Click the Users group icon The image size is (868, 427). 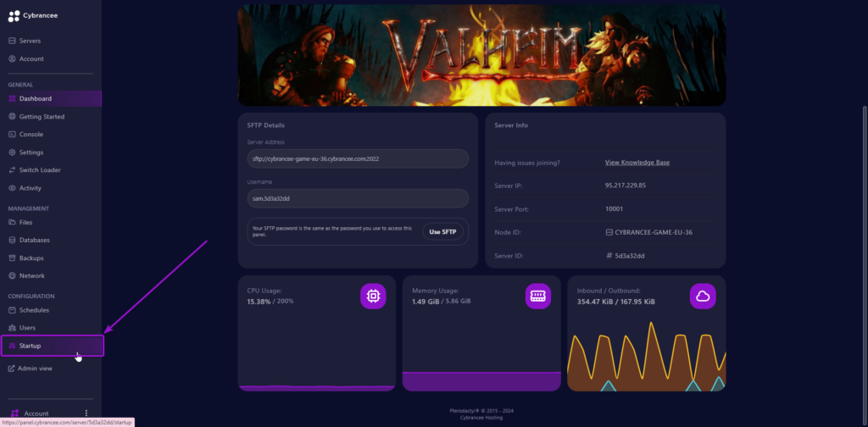point(13,328)
